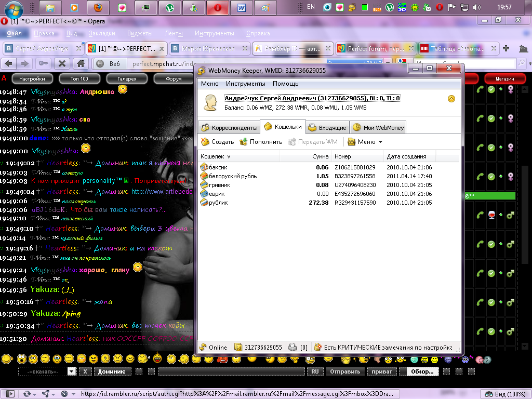Switch to Входящие tab
This screenshot has height=399, width=532.
click(327, 128)
